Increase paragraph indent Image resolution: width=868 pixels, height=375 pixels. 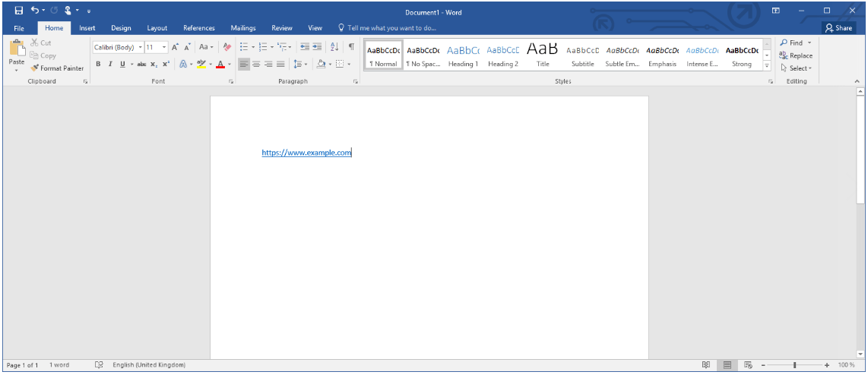click(317, 47)
